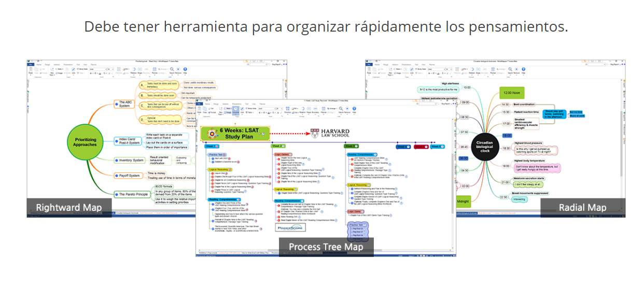644x289 pixels.
Task: Switch to Presentation tab in Process Tree Map window
Action: coord(236,104)
